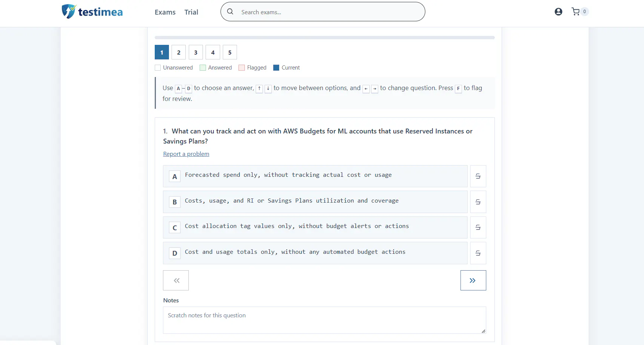Select answer D cost and usage totals
Screen dimensions: 644x345
point(315,253)
